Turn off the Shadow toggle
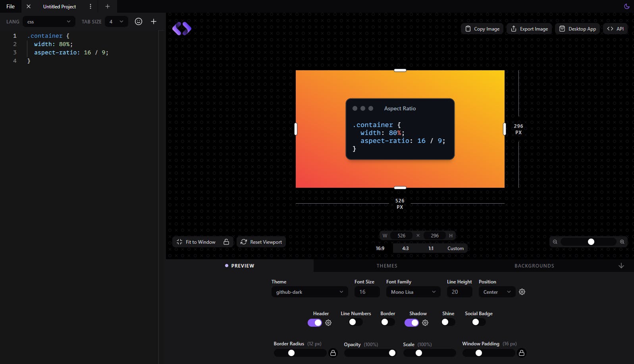 (x=412, y=323)
